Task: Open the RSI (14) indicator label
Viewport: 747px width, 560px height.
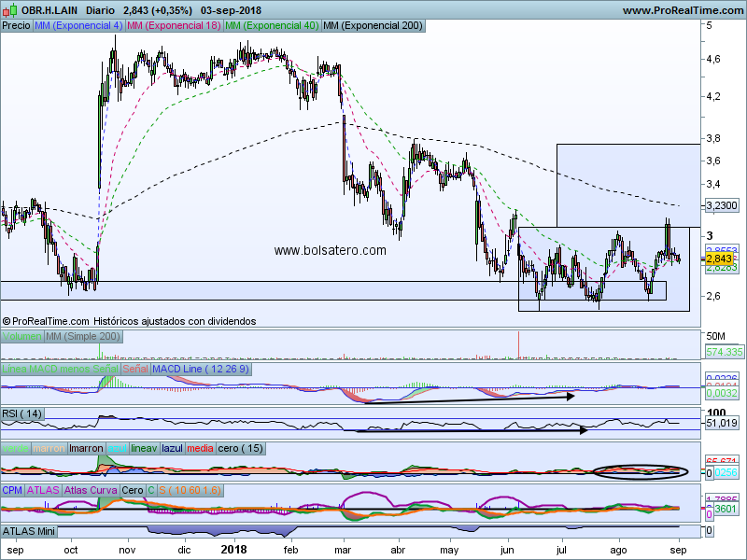Action: click(x=22, y=413)
